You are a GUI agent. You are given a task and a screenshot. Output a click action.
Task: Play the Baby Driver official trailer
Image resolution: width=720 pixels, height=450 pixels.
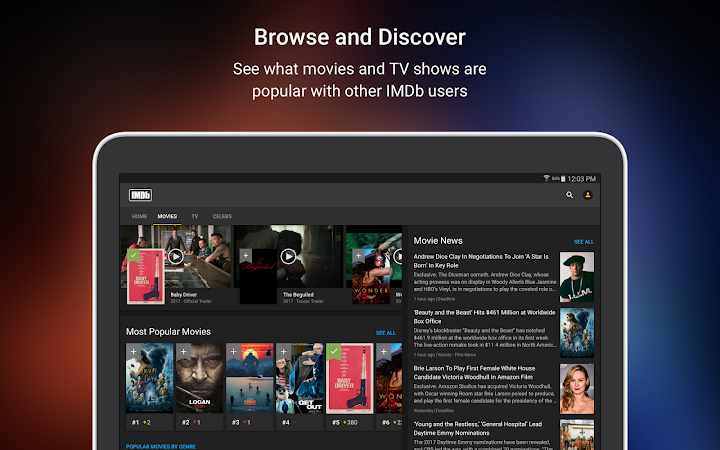pos(175,256)
